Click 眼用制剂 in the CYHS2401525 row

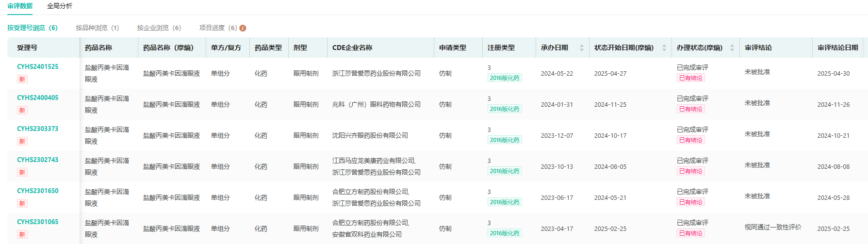pos(306,74)
